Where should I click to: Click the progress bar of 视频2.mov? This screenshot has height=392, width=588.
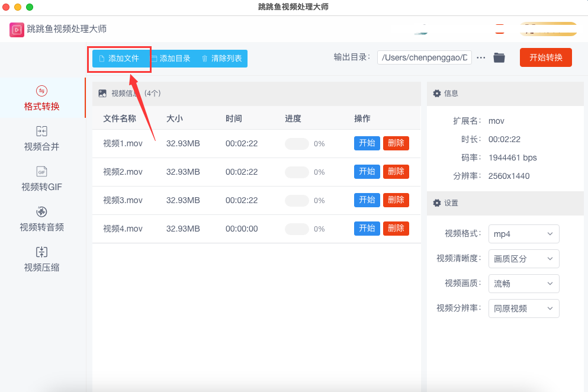point(297,172)
